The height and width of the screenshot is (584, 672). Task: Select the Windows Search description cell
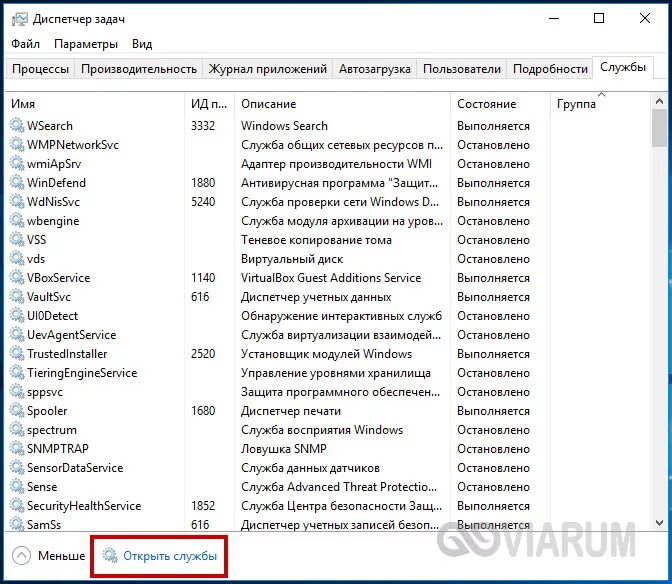[x=284, y=126]
